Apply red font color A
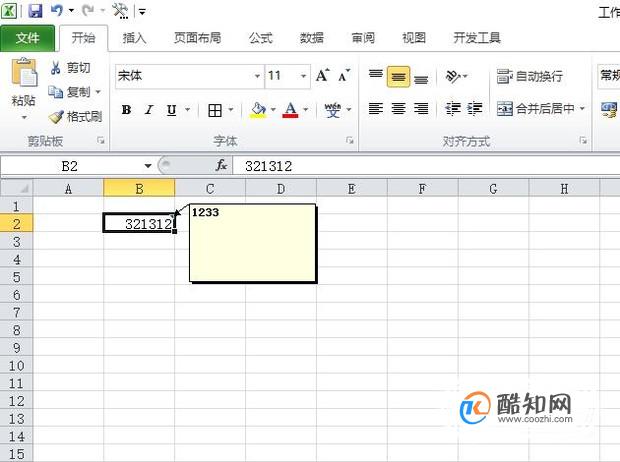620x462 pixels. coord(290,110)
